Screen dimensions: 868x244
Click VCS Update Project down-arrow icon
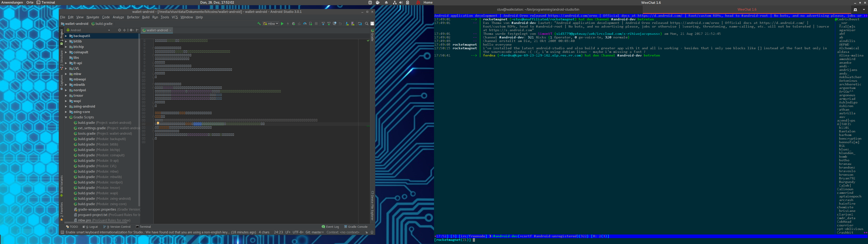point(323,23)
